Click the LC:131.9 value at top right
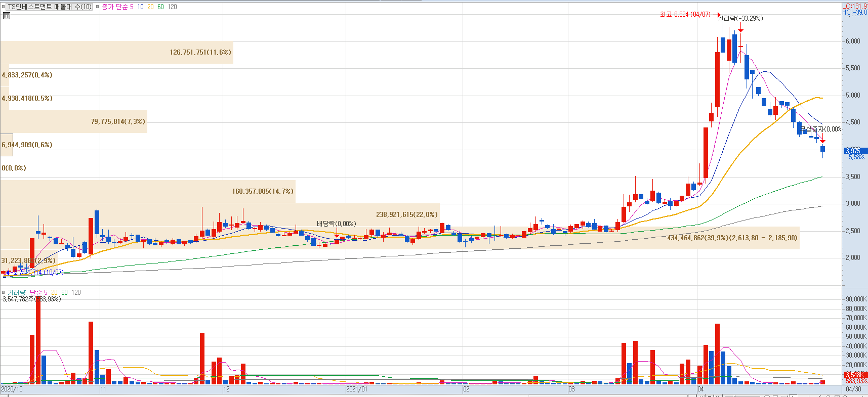The width and height of the screenshot is (868, 397). pyautogui.click(x=855, y=6)
